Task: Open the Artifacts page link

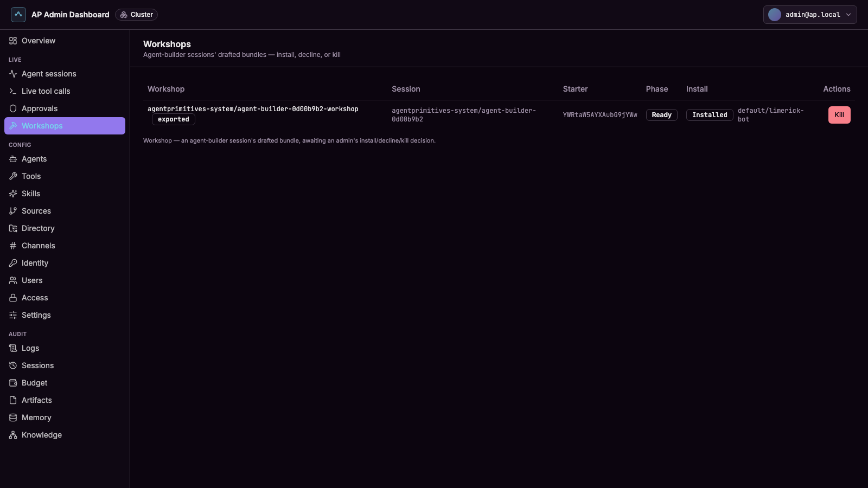Action: click(x=65, y=400)
